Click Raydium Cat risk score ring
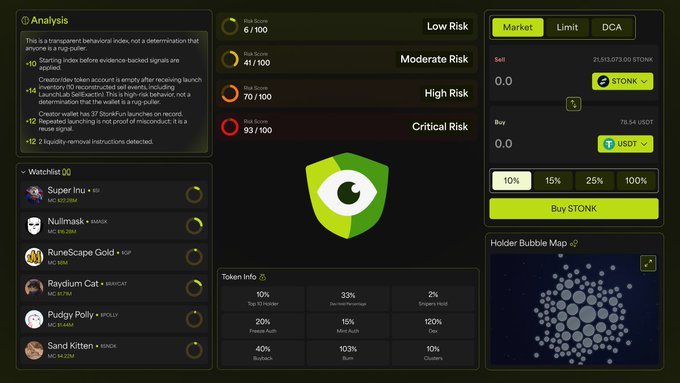The width and height of the screenshot is (680, 383). [194, 288]
